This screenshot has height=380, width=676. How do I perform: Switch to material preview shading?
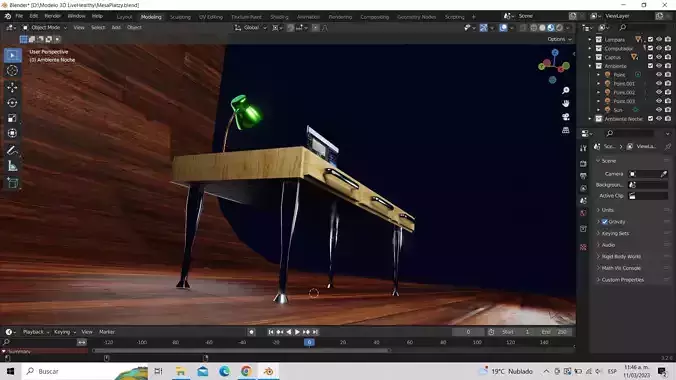click(551, 28)
